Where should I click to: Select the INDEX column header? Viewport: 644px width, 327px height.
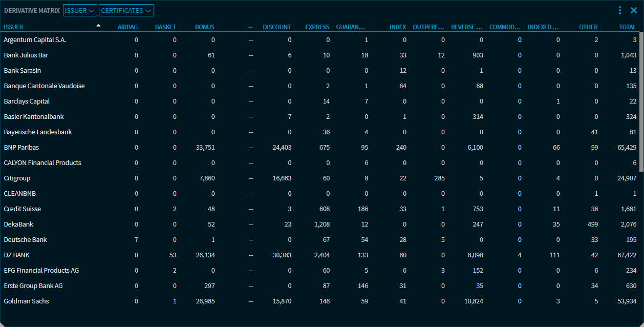click(398, 27)
